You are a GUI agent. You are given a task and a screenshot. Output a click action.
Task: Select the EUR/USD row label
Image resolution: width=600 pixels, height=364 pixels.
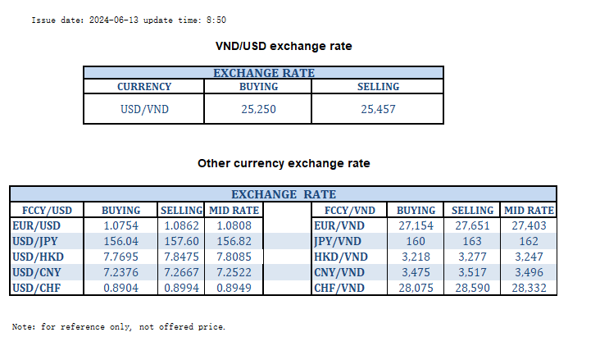tap(37, 225)
